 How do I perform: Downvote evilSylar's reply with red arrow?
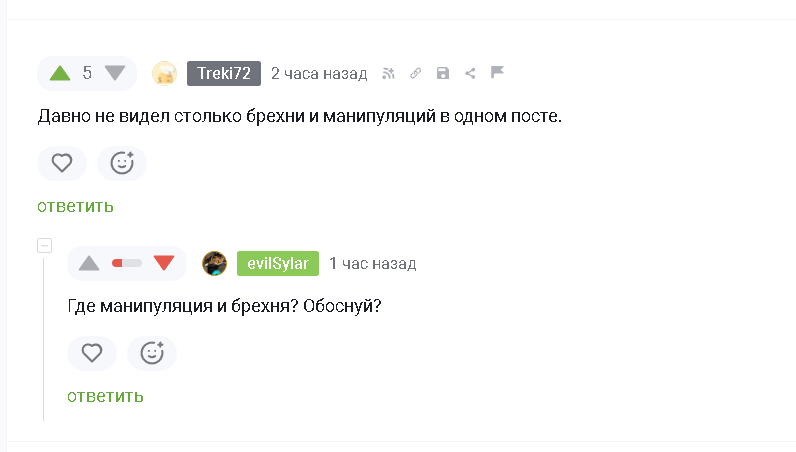164,263
